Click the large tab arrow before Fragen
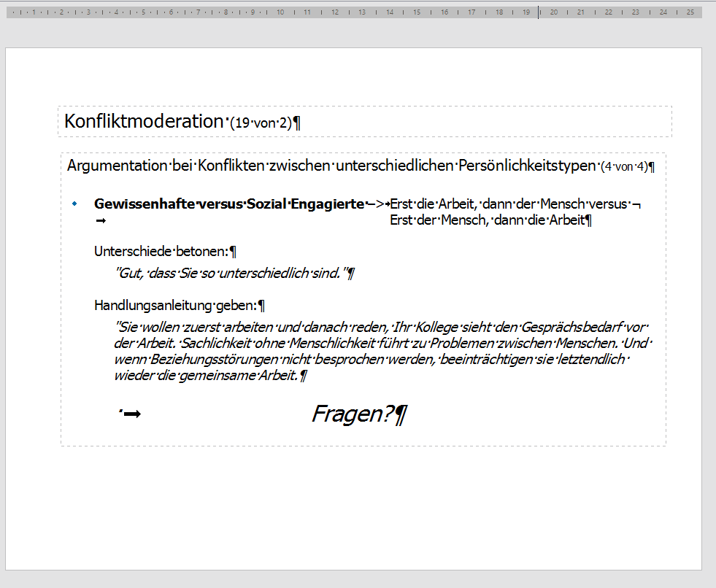716x588 pixels. coord(132,415)
